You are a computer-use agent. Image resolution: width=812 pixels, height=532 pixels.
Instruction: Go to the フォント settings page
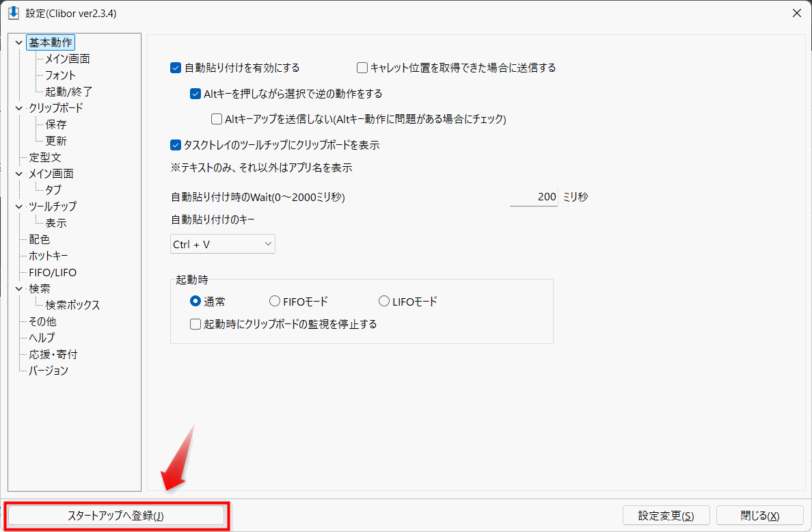(60, 75)
